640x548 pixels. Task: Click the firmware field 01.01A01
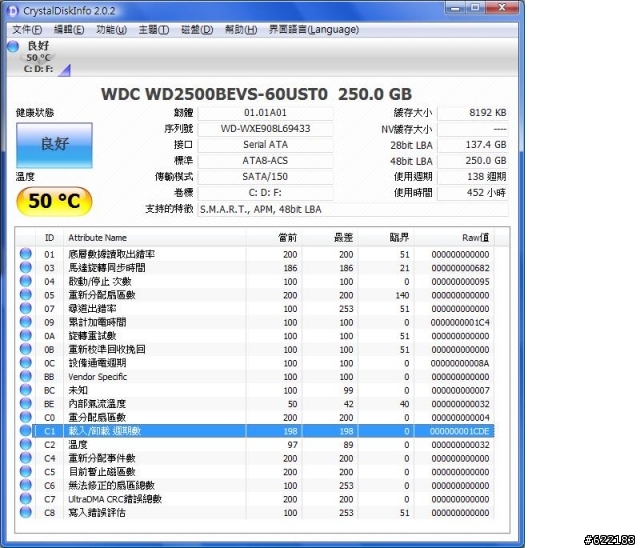pos(265,113)
